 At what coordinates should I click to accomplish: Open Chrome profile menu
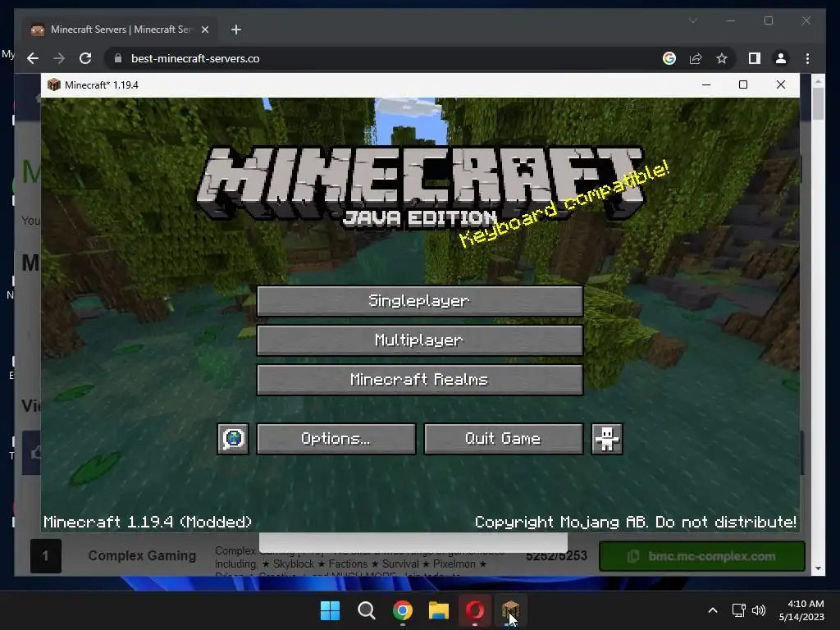pos(781,58)
